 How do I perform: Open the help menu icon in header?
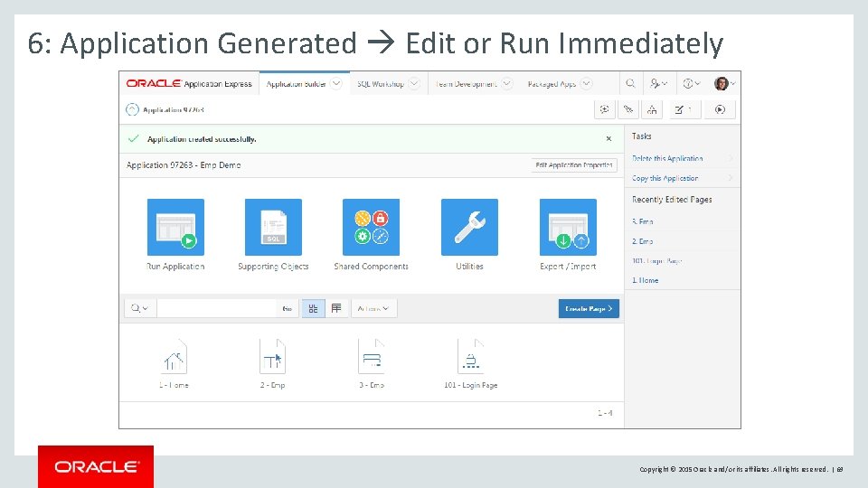[x=692, y=83]
